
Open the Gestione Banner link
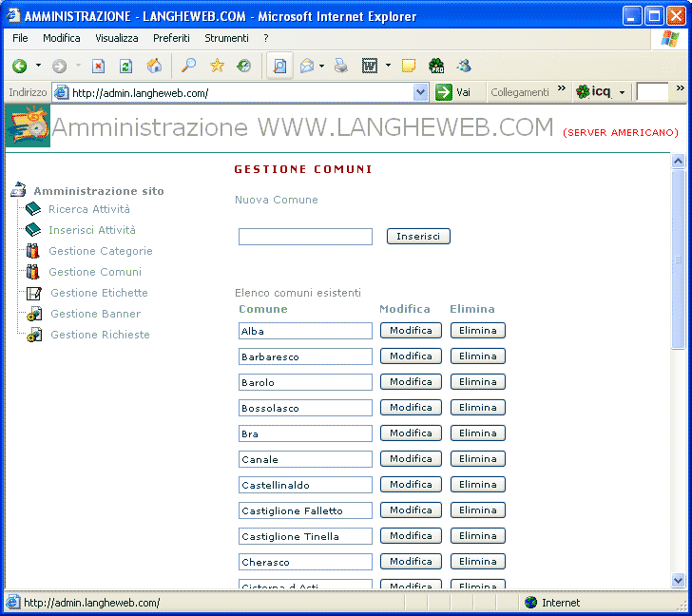click(x=96, y=314)
